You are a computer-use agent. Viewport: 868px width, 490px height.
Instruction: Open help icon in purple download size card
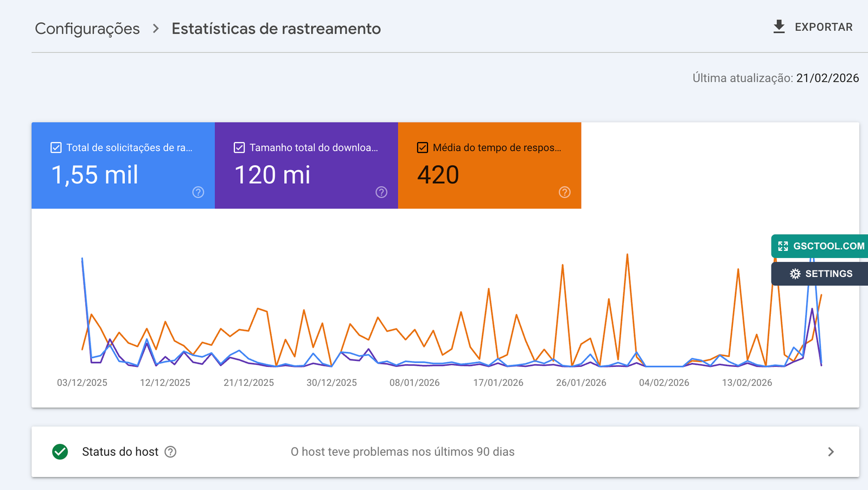point(381,192)
